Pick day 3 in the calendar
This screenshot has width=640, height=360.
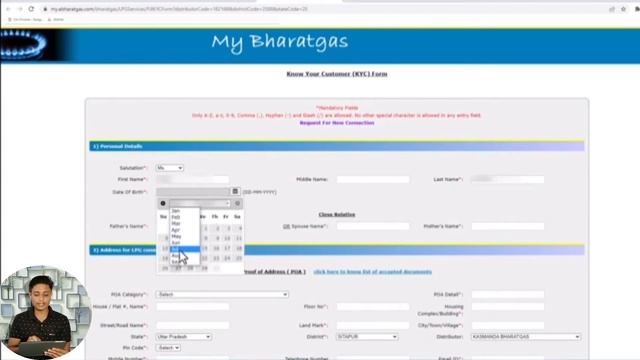(x=228, y=229)
